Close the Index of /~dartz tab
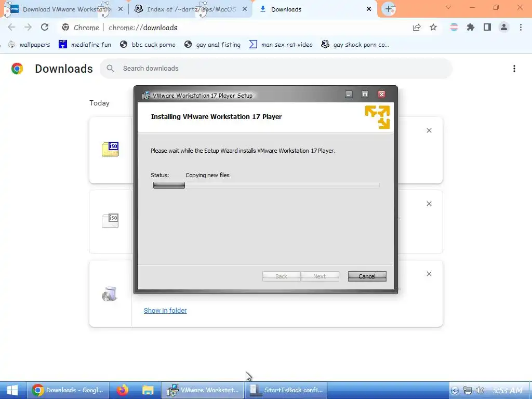This screenshot has width=532, height=399. point(245,9)
